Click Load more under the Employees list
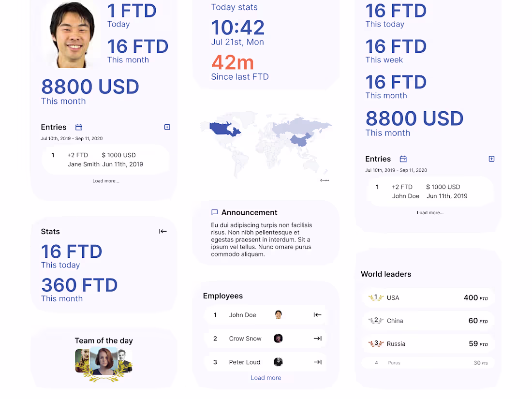Viewport: 532px width, 399px height. pos(266,378)
